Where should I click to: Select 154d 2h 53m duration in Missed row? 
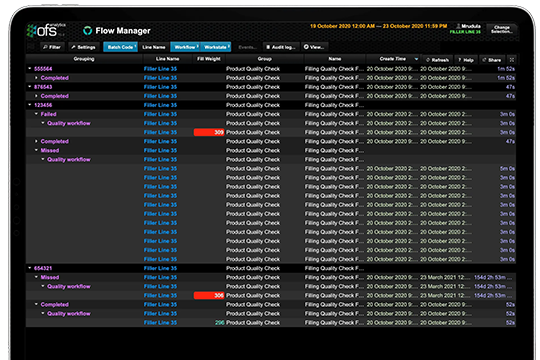[x=493, y=277]
